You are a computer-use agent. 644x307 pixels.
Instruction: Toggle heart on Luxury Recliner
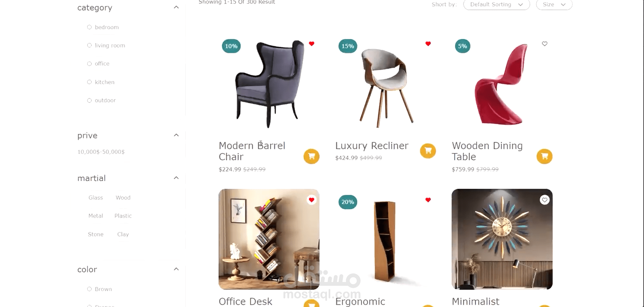[428, 44]
